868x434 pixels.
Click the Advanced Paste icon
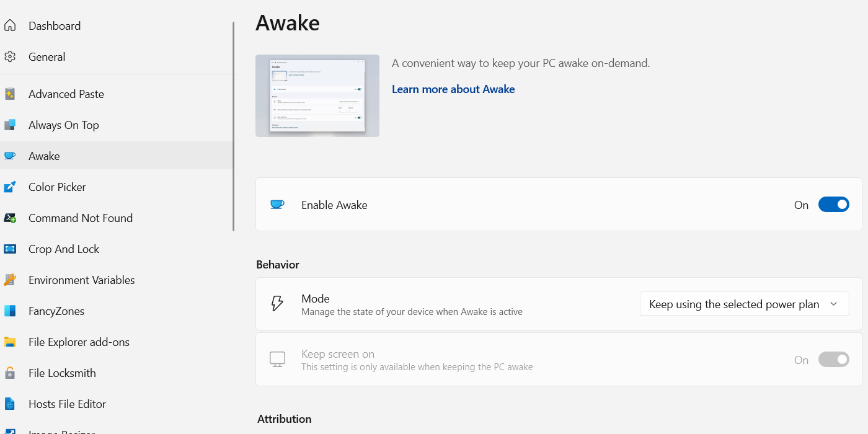[x=9, y=94]
